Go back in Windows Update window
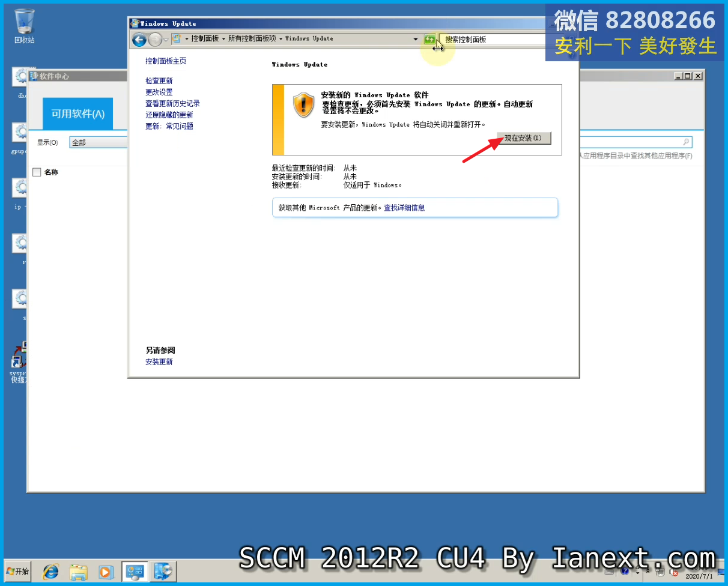 point(139,40)
